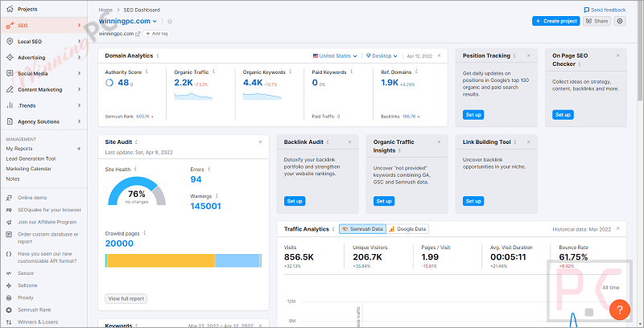Open My Reports in Management

[x=19, y=149]
